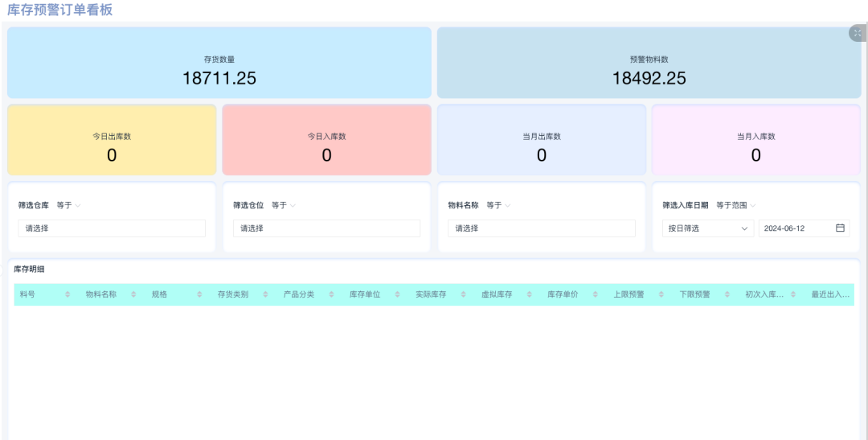This screenshot has height=440, width=868.
Task: Toggle sort on 下限预警 column
Action: pos(727,295)
